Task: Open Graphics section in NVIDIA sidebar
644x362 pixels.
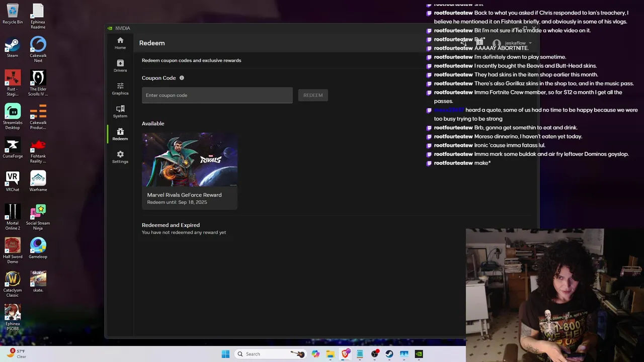Action: click(120, 88)
